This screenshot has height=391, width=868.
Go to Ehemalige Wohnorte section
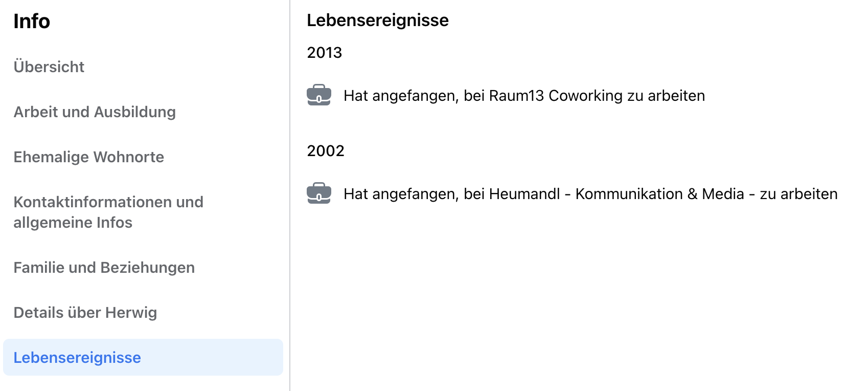click(x=89, y=157)
